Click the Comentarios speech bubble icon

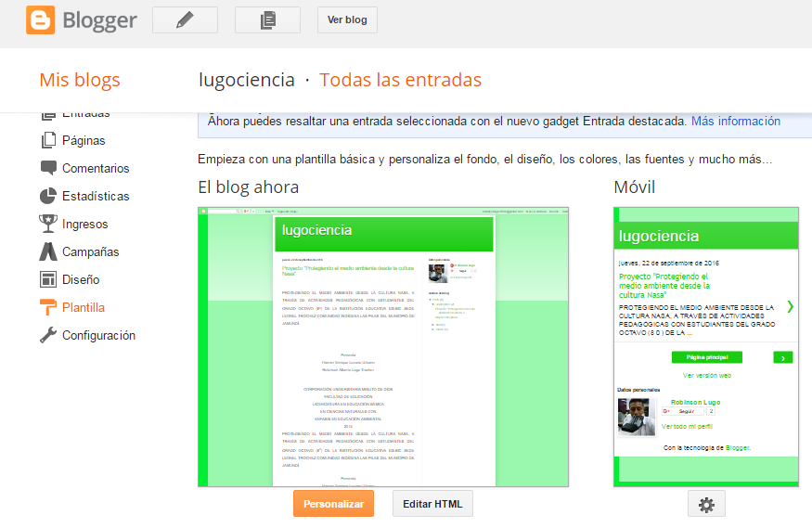48,168
